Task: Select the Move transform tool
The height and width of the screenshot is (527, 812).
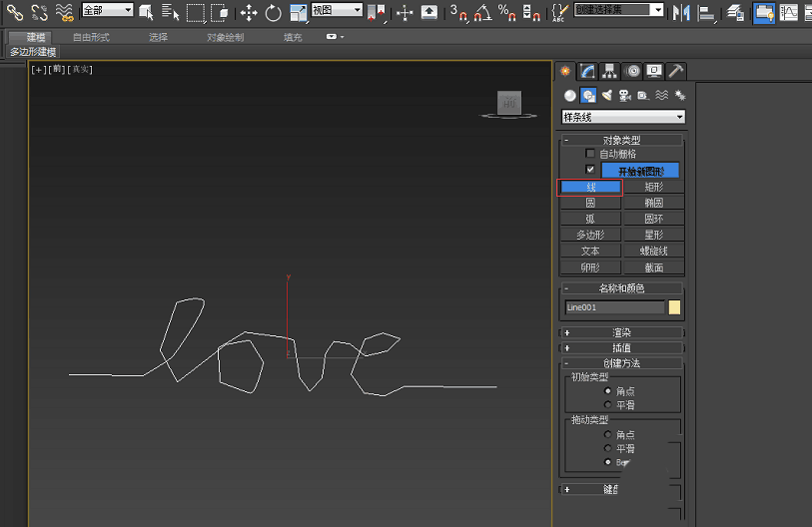Action: 249,13
